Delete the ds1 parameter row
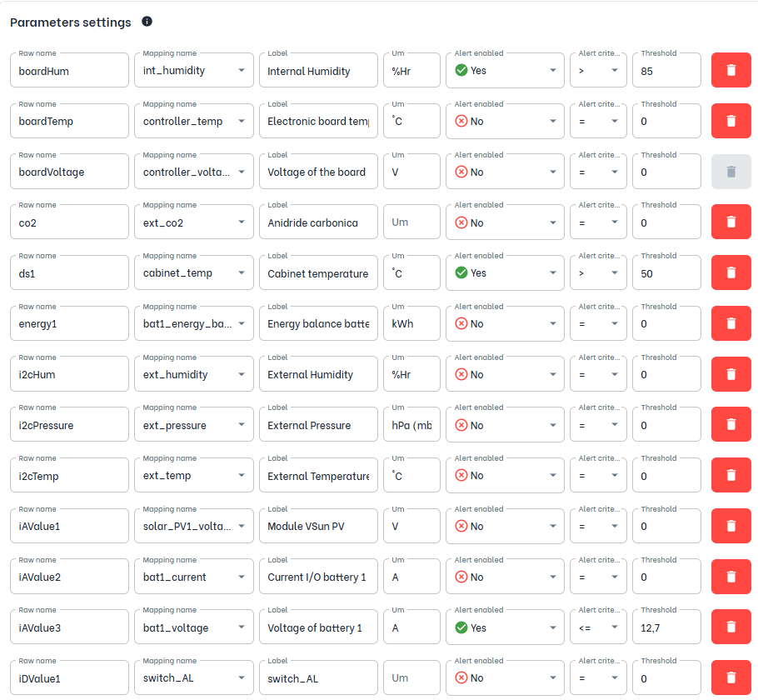This screenshot has width=758, height=700. [731, 272]
